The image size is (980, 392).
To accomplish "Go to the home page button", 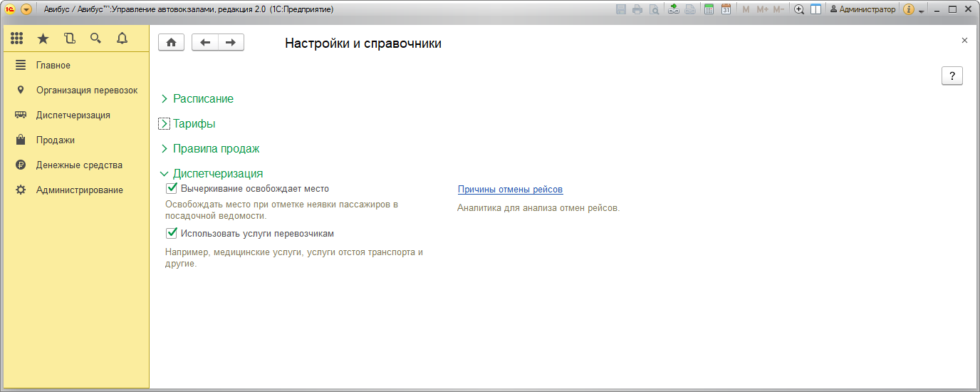I will click(x=171, y=43).
